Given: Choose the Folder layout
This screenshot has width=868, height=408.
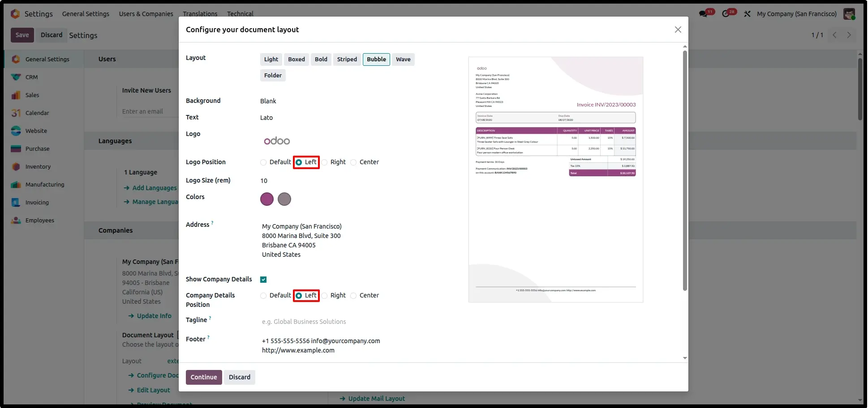Looking at the screenshot, I should (x=273, y=76).
